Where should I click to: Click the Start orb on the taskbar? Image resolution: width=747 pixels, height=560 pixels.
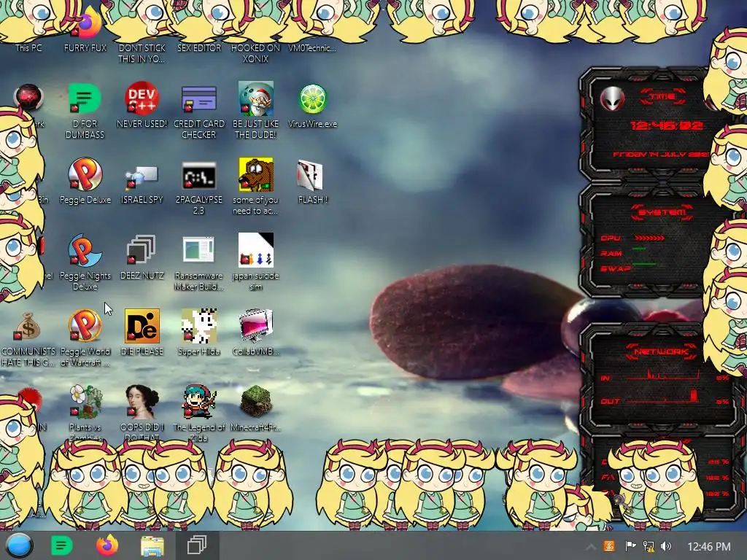(19, 545)
